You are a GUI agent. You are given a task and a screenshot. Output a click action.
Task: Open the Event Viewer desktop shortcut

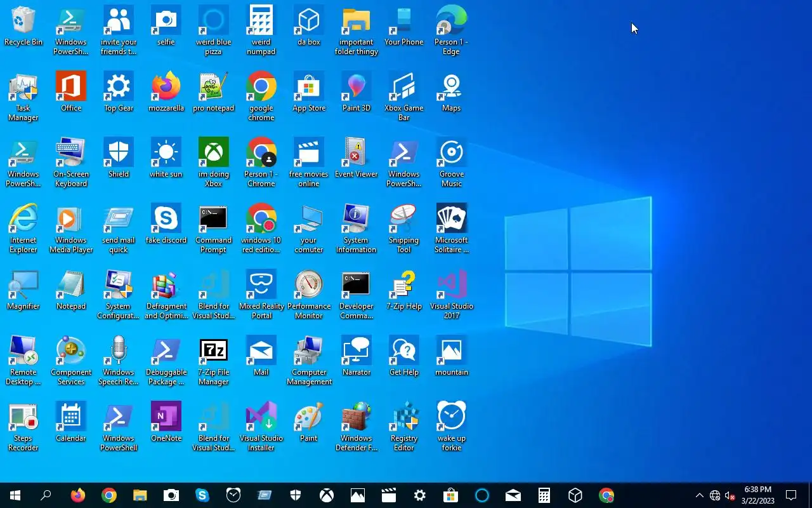[x=357, y=159]
